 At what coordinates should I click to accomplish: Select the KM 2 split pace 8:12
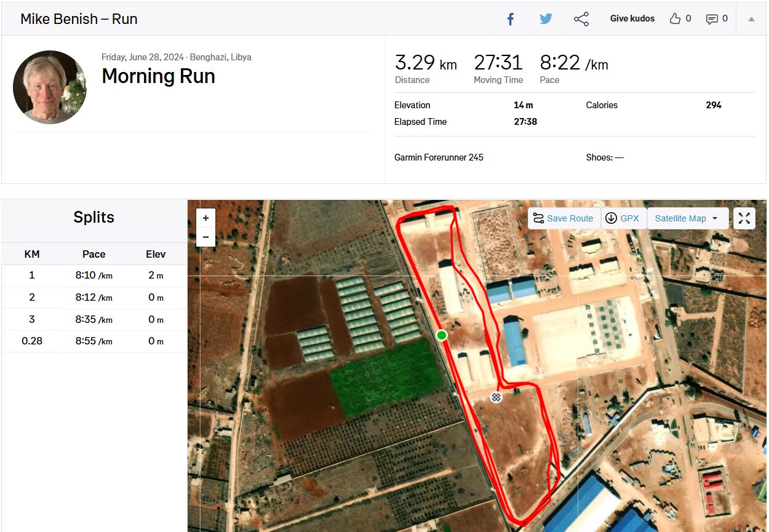pyautogui.click(x=94, y=298)
